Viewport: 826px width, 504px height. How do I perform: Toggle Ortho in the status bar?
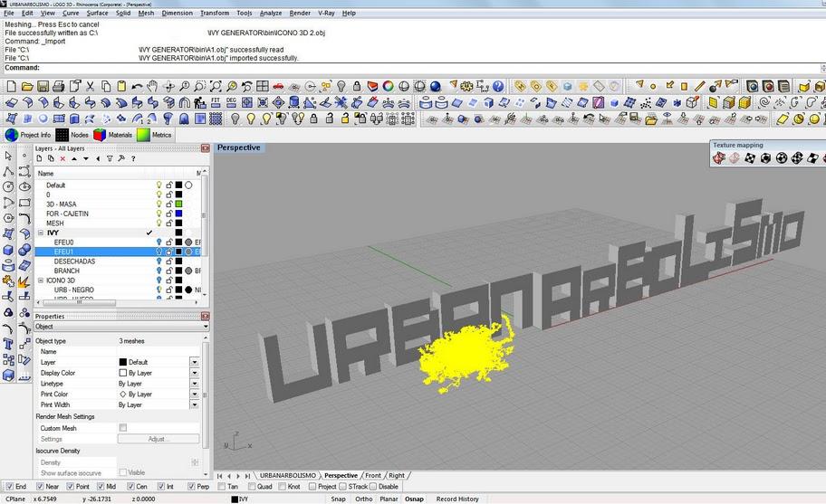pyautogui.click(x=363, y=499)
